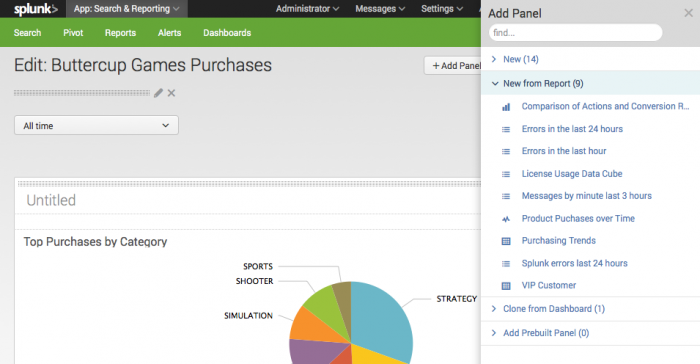Open the Settings menu
Screen dimensions: 700x364
[442, 9]
